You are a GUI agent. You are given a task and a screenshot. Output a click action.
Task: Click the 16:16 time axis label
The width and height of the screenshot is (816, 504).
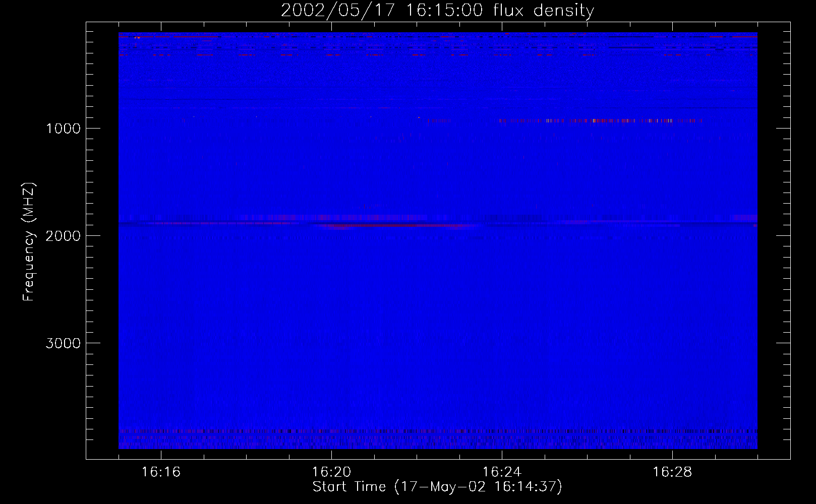[161, 472]
